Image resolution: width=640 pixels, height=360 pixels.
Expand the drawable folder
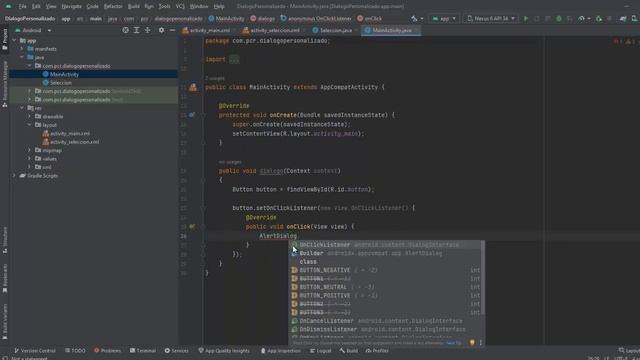coord(29,116)
